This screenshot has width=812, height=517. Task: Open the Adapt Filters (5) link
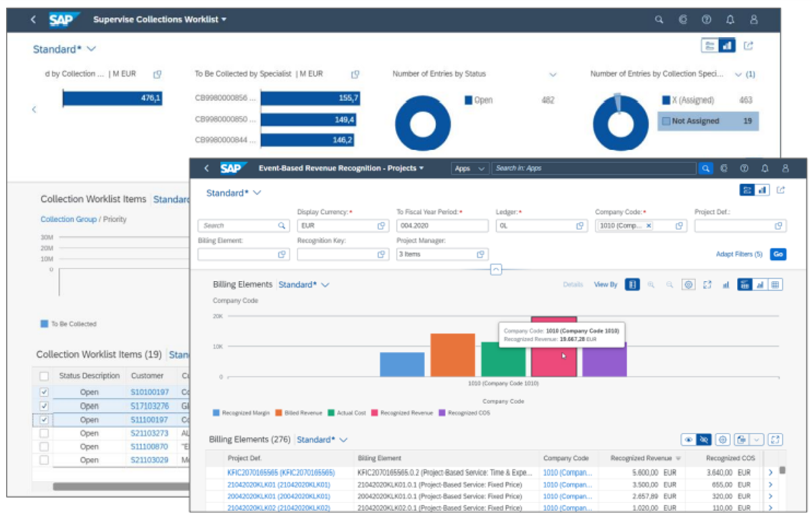point(739,254)
